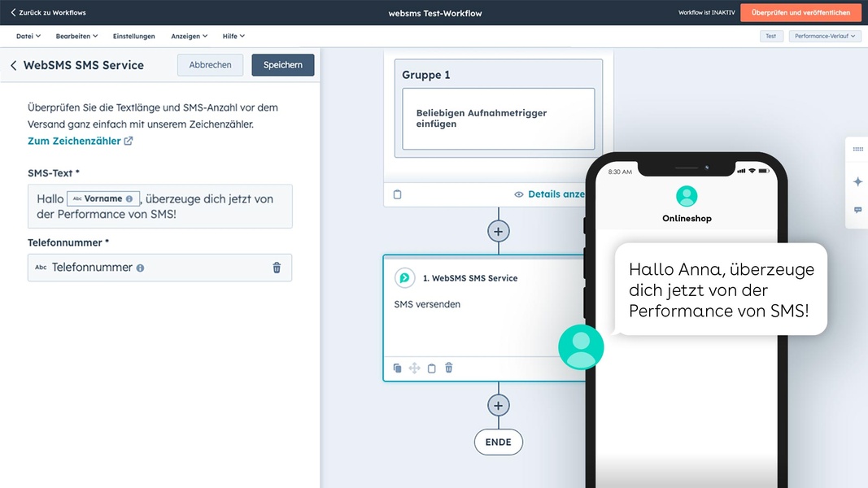The height and width of the screenshot is (488, 868).
Task: Delete WebSMS action with its trash icon
Action: point(449,368)
